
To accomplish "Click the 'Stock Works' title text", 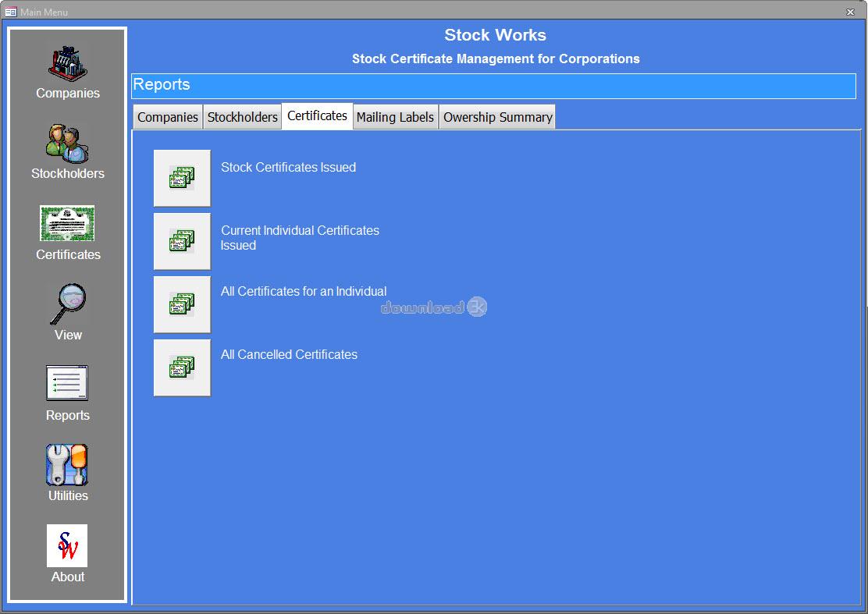I will [496, 35].
